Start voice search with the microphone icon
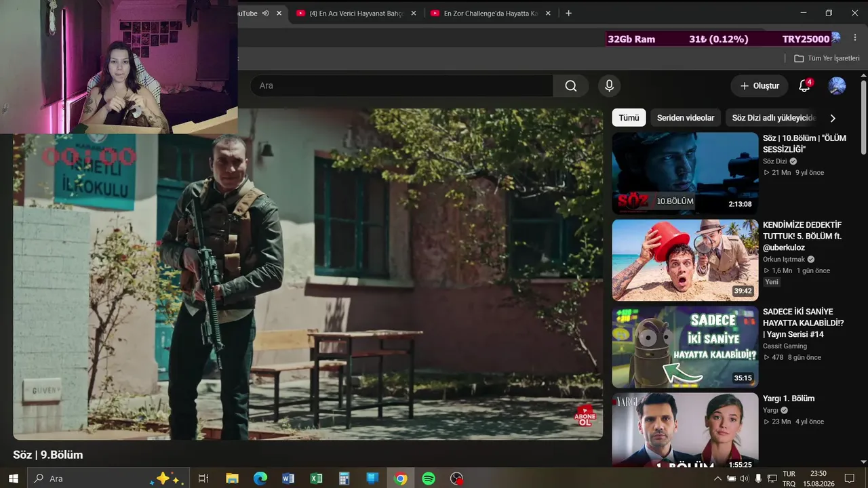 click(x=609, y=86)
